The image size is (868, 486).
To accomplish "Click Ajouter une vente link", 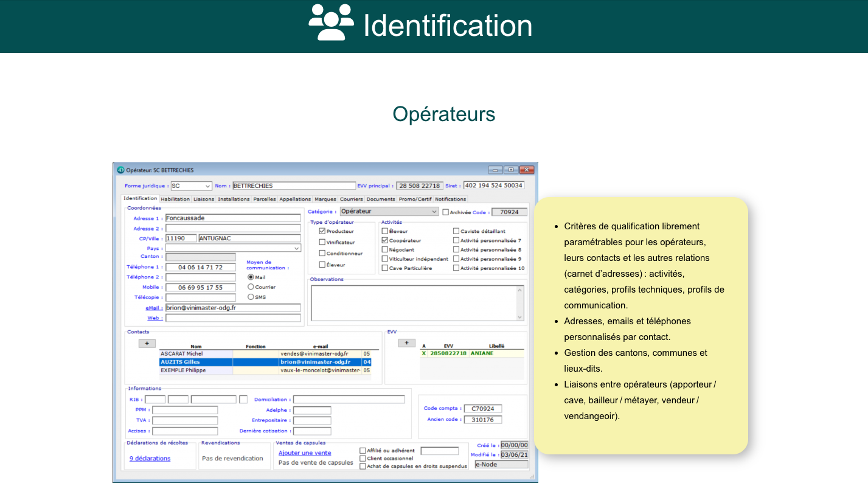I will pyautogui.click(x=305, y=453).
